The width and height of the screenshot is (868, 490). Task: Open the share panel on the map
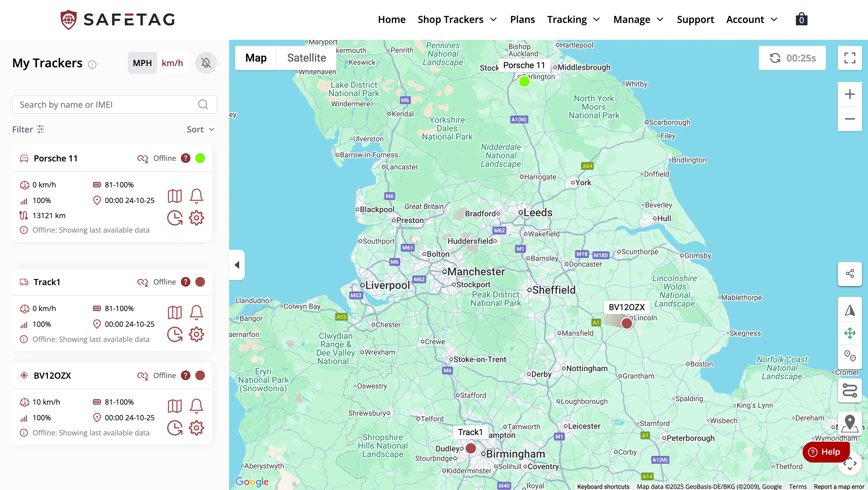[x=850, y=273]
